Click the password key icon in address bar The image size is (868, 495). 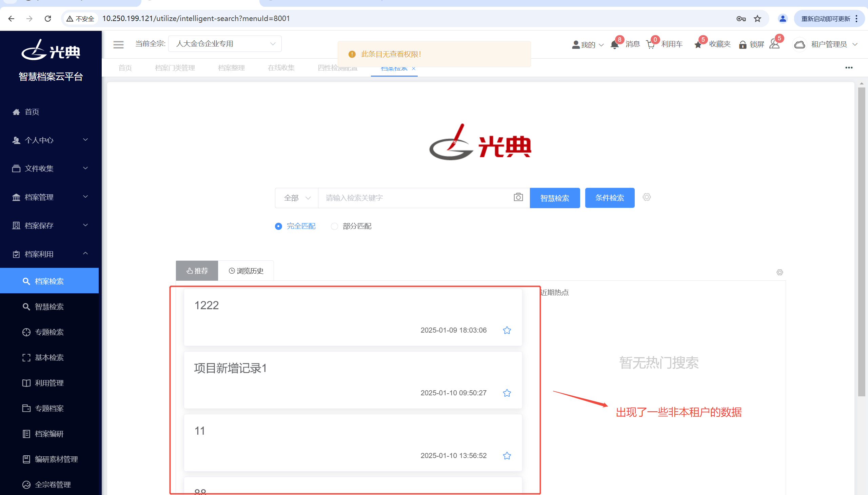pos(741,19)
